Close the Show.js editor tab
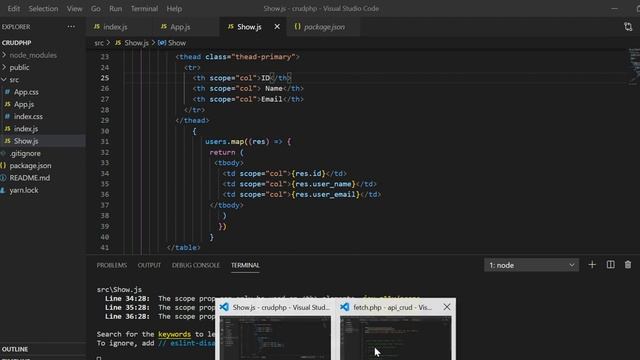640x360 pixels. (x=277, y=27)
